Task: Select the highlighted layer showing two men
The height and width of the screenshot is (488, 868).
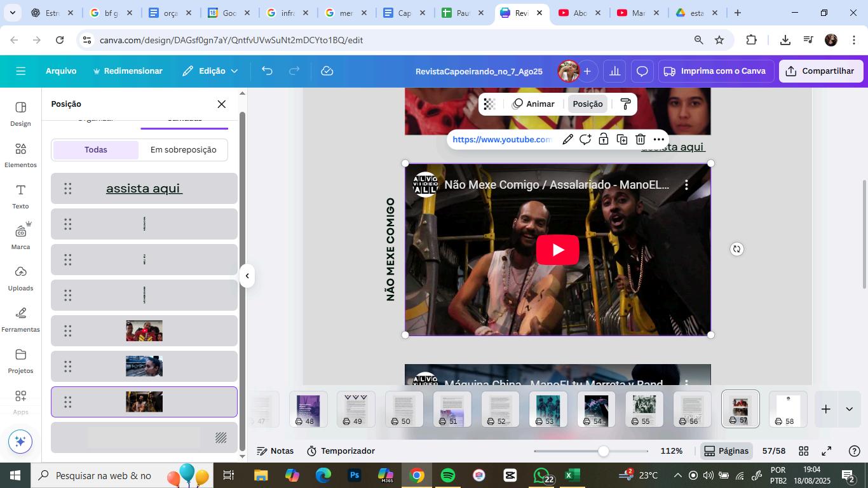Action: 144,402
